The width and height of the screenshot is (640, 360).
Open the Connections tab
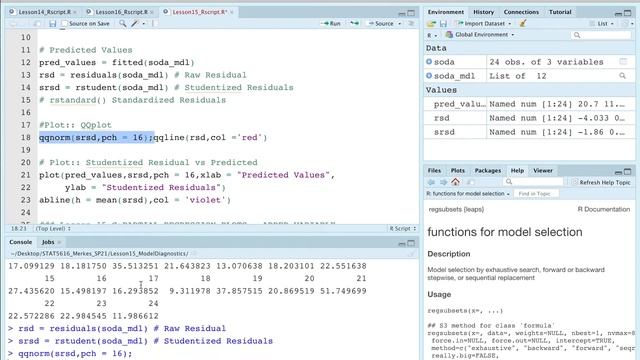coord(521,12)
